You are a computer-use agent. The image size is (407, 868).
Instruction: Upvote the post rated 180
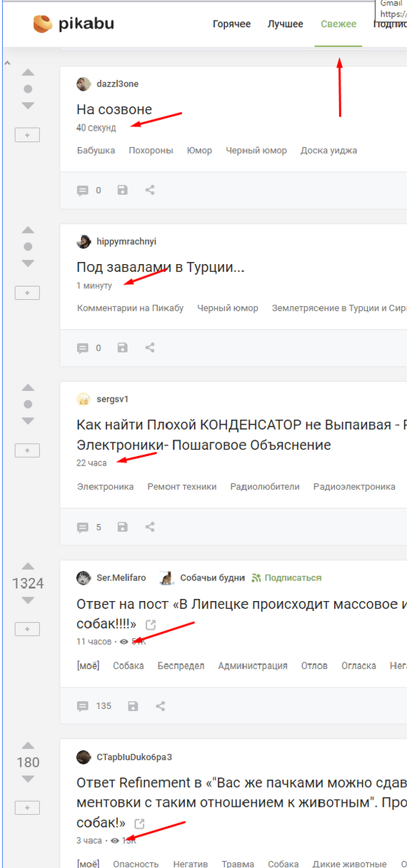coord(28,745)
